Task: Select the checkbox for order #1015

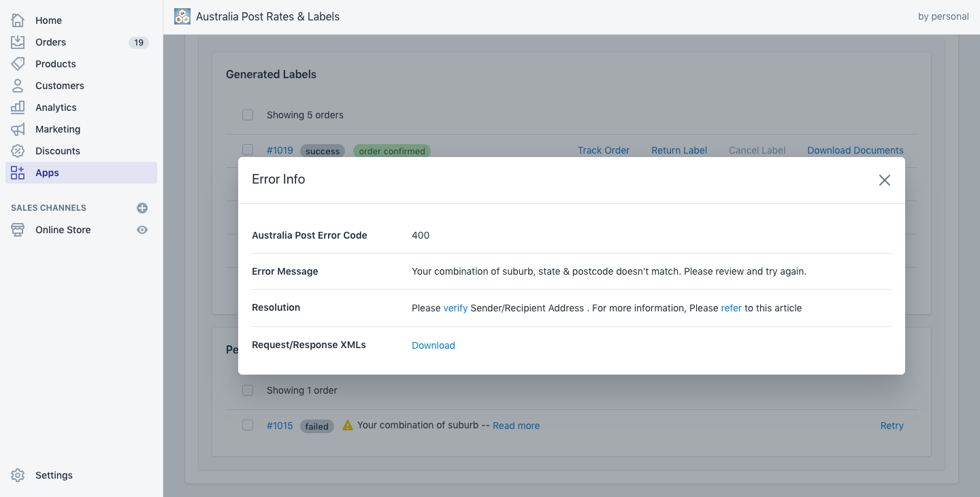Action: 248,425
